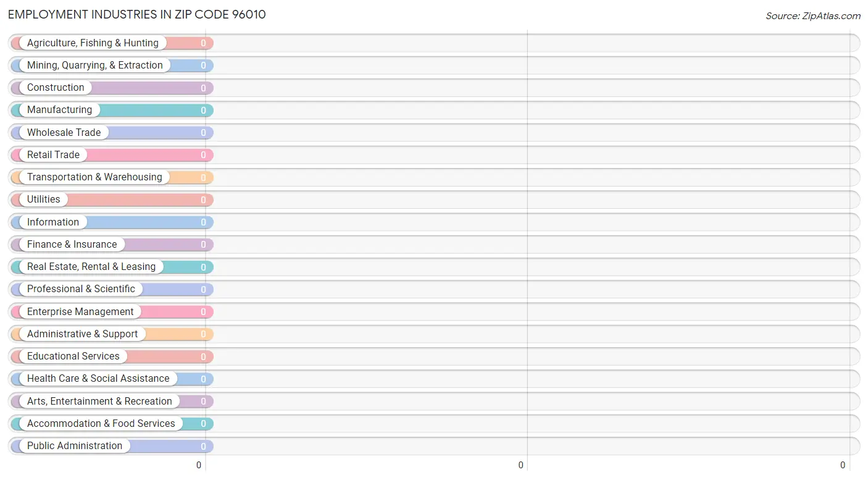This screenshot has width=868, height=480.
Task: Select the Professional & Scientific label
Action: click(x=81, y=289)
